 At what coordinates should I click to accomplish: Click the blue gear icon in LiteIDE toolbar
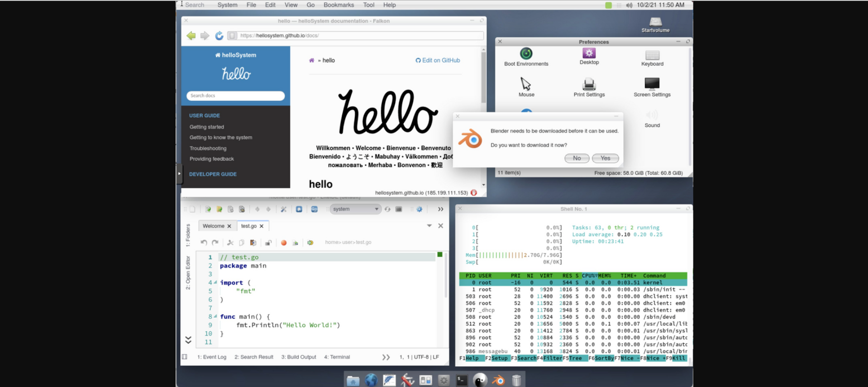coord(420,209)
